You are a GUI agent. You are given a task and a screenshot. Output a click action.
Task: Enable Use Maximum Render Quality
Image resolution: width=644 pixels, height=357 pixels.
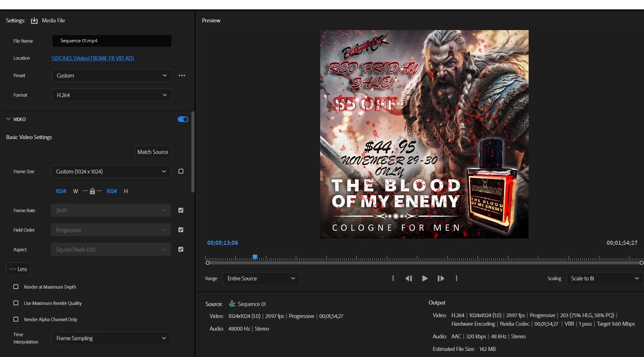click(x=16, y=303)
